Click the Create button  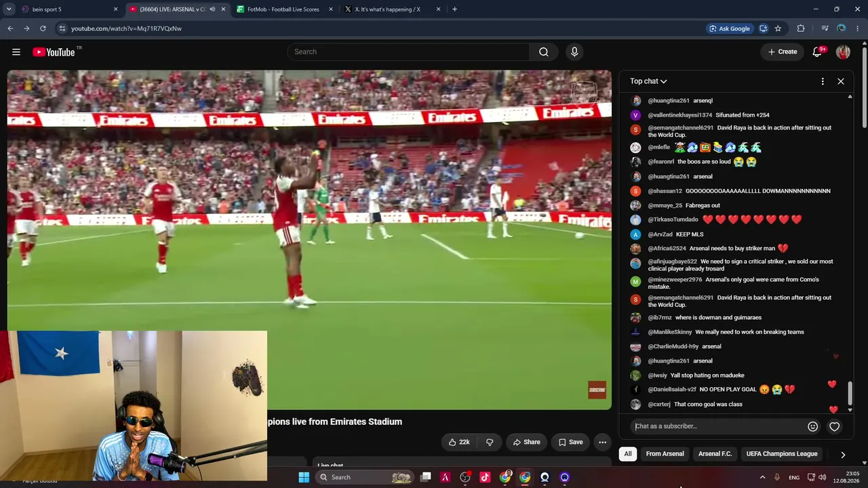tap(782, 52)
